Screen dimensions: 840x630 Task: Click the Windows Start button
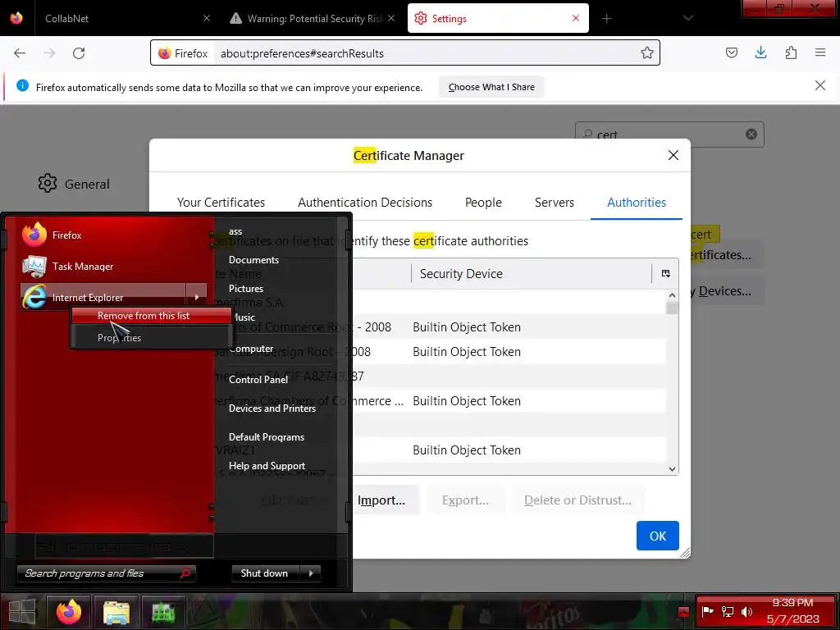pos(22,611)
